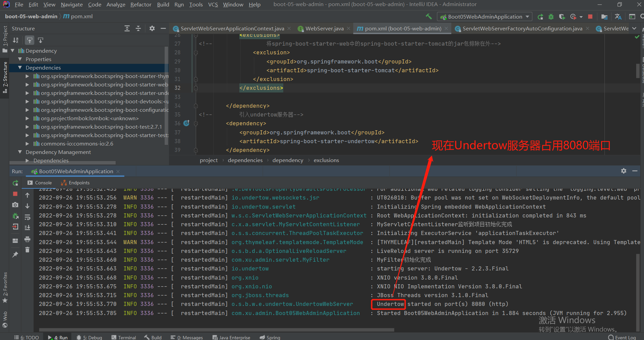Toggle Scroll to end in console
644x340 pixels.
tap(27, 228)
